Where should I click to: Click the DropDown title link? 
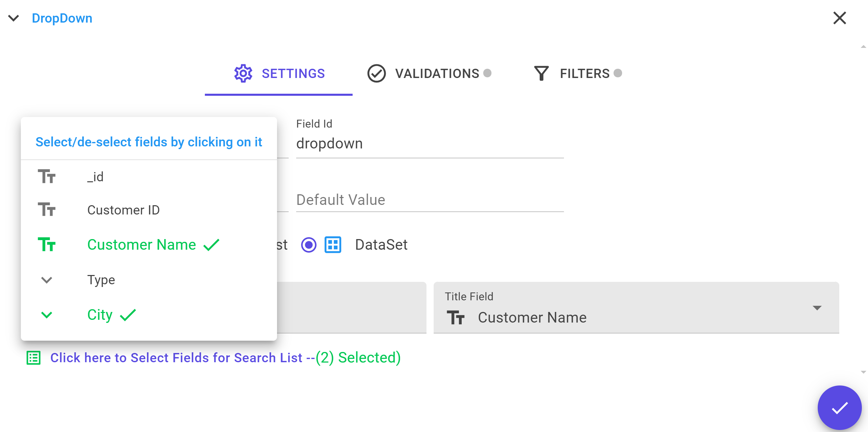62,18
